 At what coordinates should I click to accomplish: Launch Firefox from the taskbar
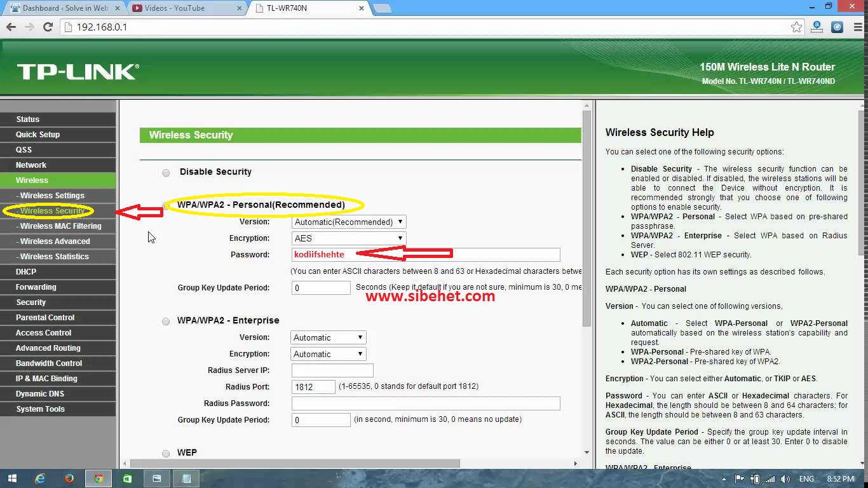(x=69, y=478)
